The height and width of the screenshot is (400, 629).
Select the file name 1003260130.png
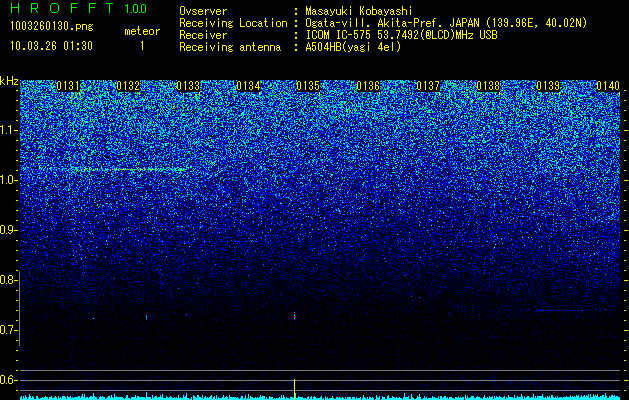pyautogui.click(x=52, y=27)
